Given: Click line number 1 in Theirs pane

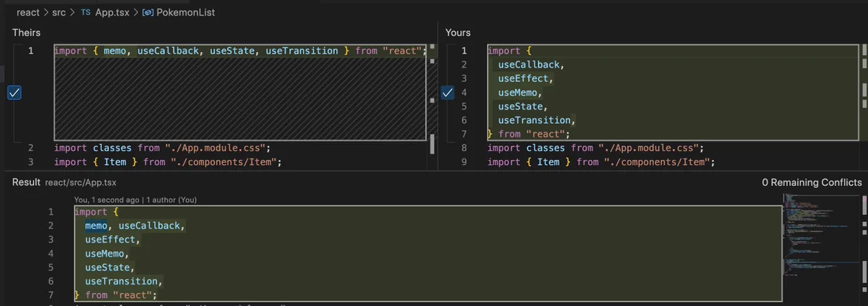Looking at the screenshot, I should (x=30, y=51).
